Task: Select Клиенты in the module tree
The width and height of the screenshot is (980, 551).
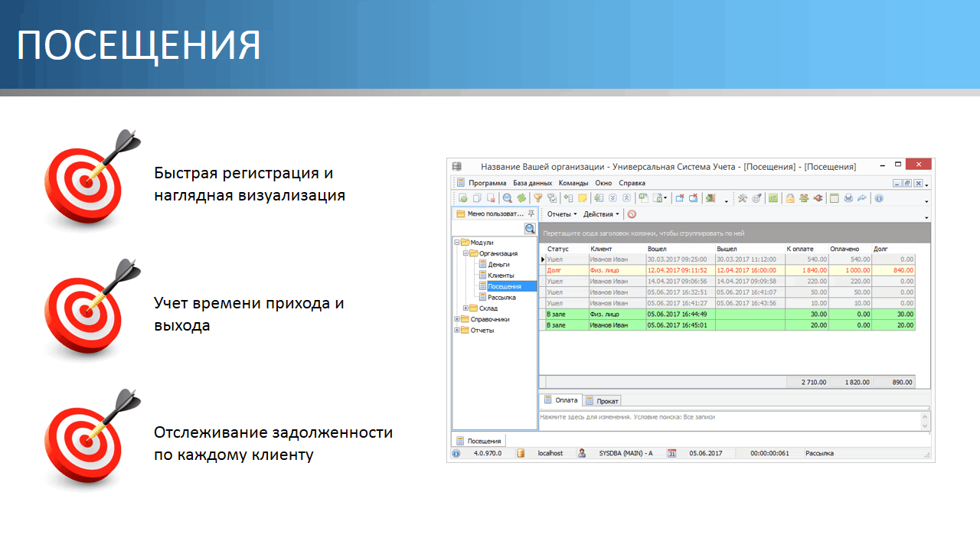Action: (x=501, y=275)
